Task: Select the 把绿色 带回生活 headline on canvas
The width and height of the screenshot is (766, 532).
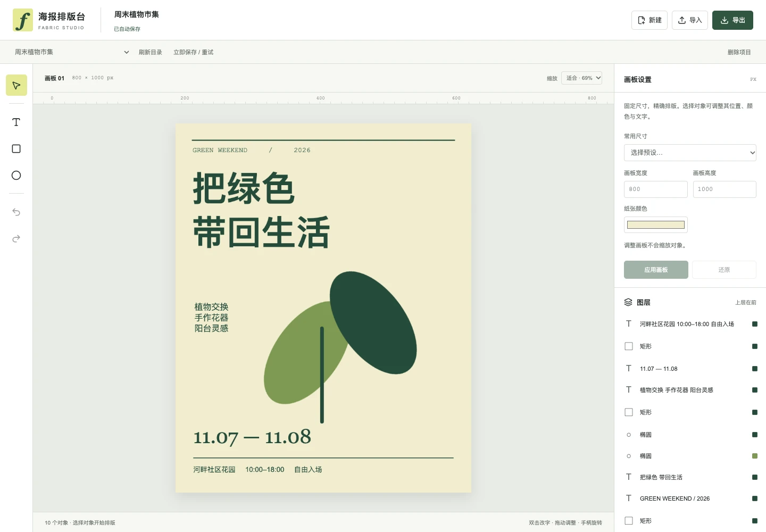Action: 261,210
